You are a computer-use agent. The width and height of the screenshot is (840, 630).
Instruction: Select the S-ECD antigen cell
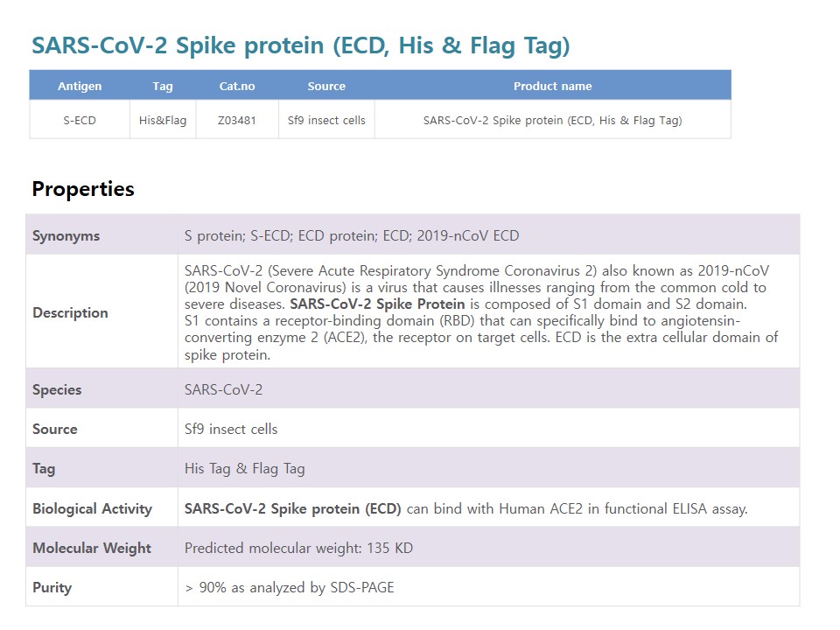80,121
